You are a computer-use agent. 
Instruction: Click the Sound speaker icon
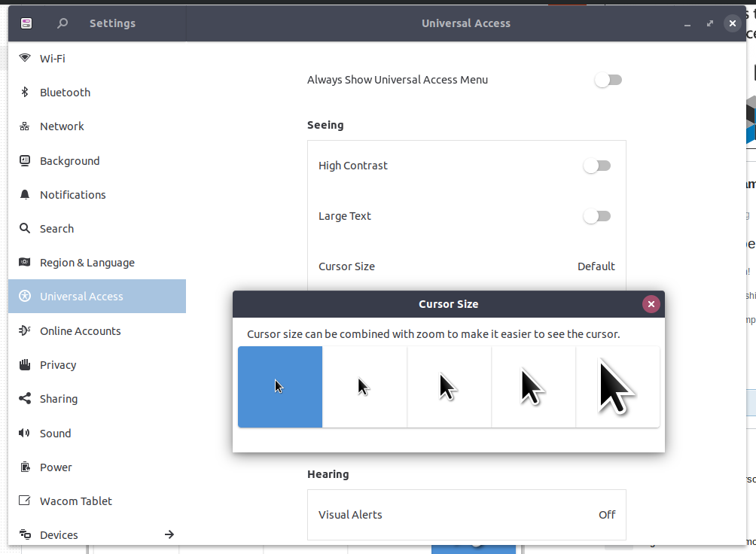click(x=25, y=433)
